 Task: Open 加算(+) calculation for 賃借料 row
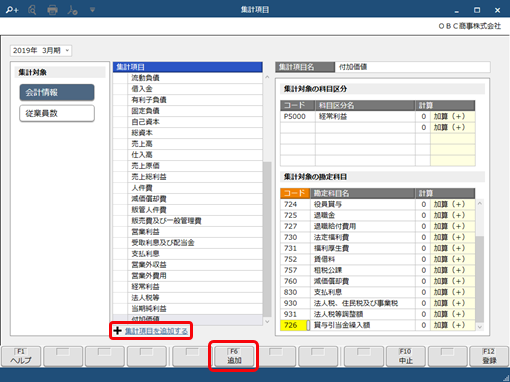[x=452, y=259]
